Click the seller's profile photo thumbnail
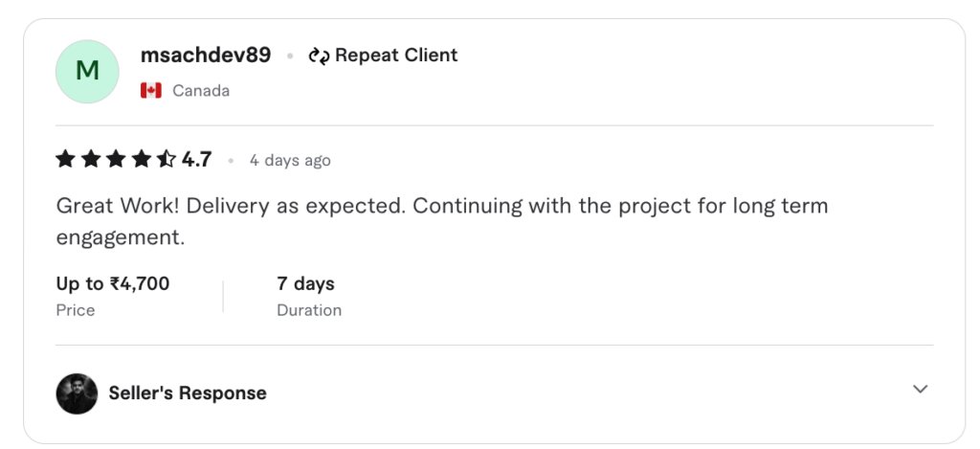This screenshot has height=449, width=980. (78, 393)
